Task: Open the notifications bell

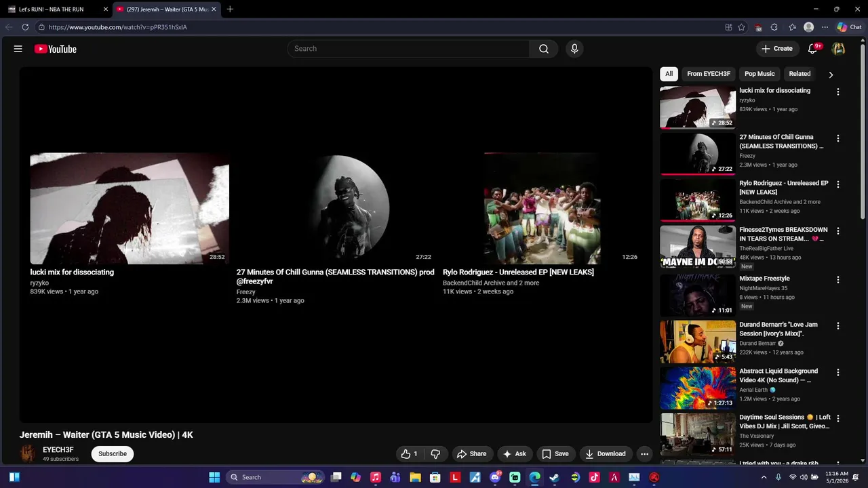Action: (813, 49)
